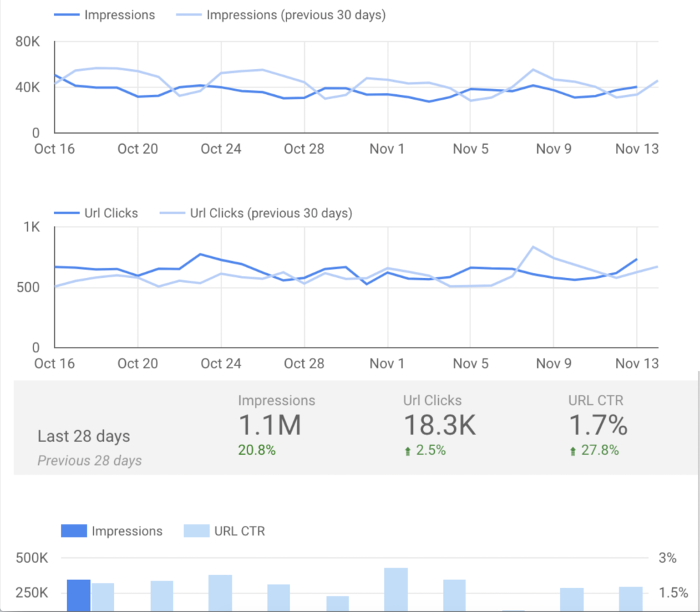Click the 1.1M Impressions scorecard value
The width and height of the screenshot is (700, 612).
click(269, 425)
